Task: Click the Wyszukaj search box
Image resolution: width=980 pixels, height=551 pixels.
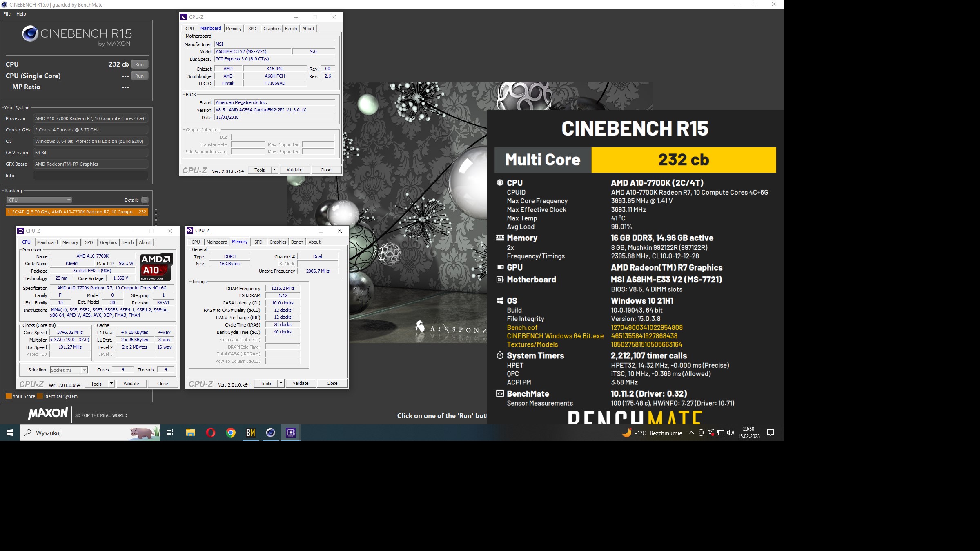Action: click(x=90, y=433)
